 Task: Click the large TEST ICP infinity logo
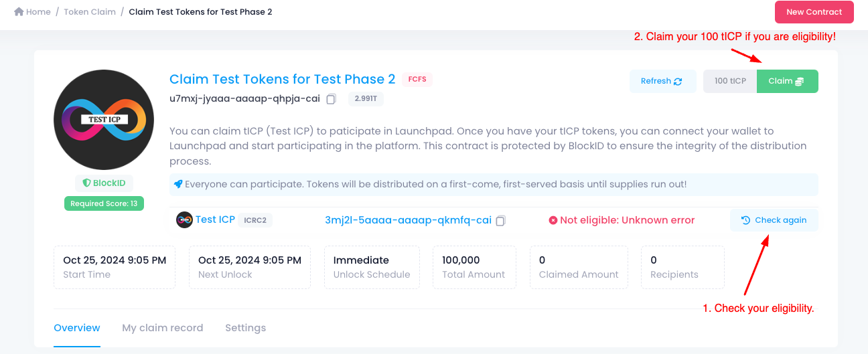(x=104, y=120)
